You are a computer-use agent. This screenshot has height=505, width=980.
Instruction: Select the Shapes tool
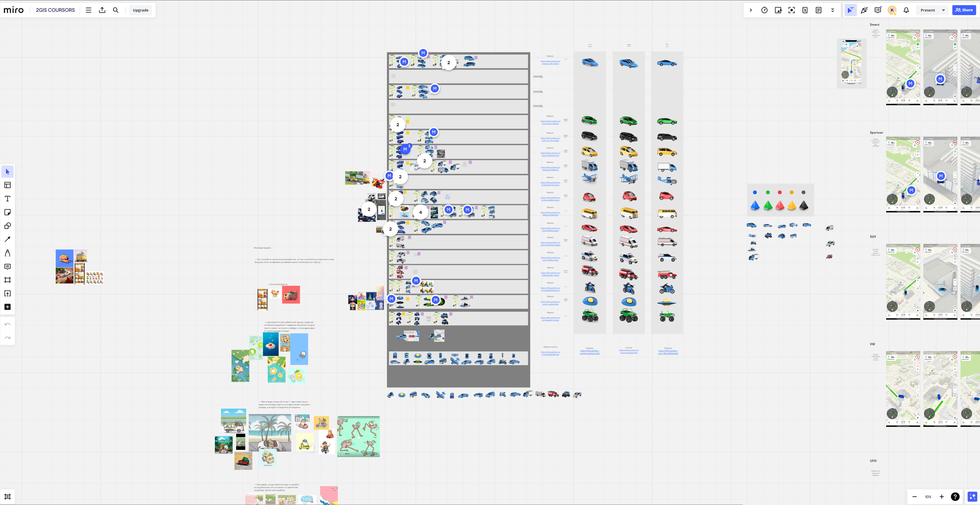point(7,226)
